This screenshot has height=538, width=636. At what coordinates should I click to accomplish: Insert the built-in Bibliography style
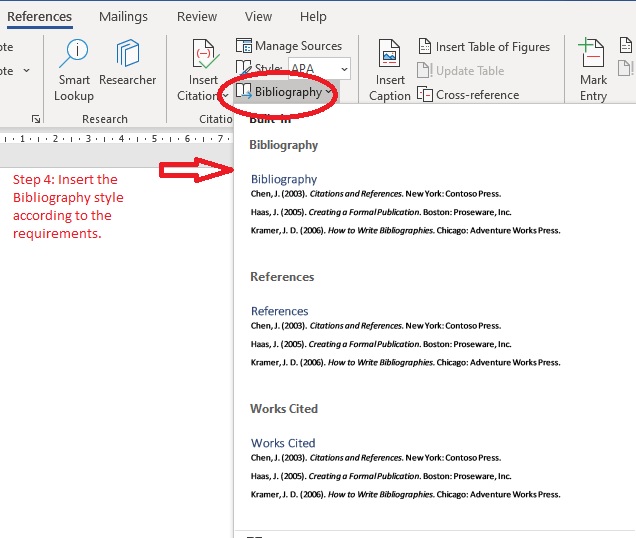tap(406, 204)
